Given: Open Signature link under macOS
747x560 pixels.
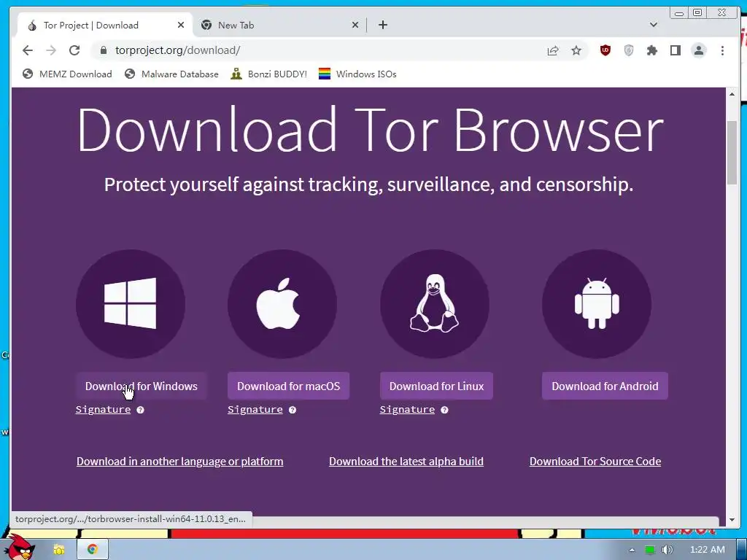Looking at the screenshot, I should coord(255,410).
